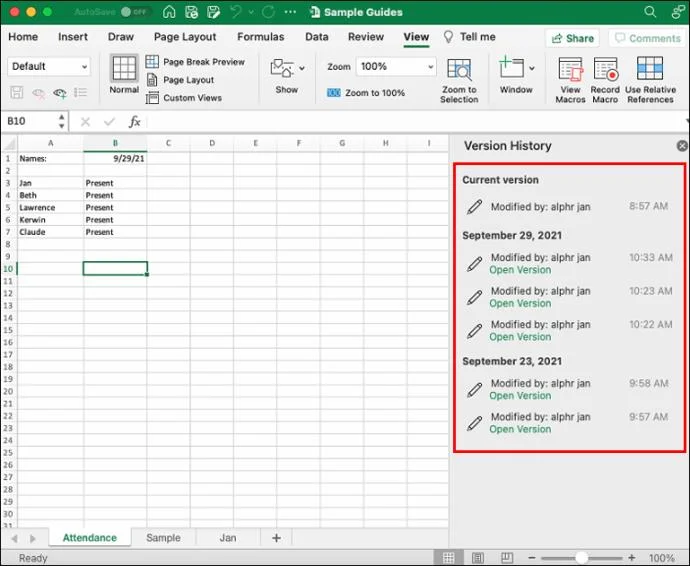The width and height of the screenshot is (690, 566).
Task: Click the zoom out minus button
Action: pyautogui.click(x=532, y=558)
